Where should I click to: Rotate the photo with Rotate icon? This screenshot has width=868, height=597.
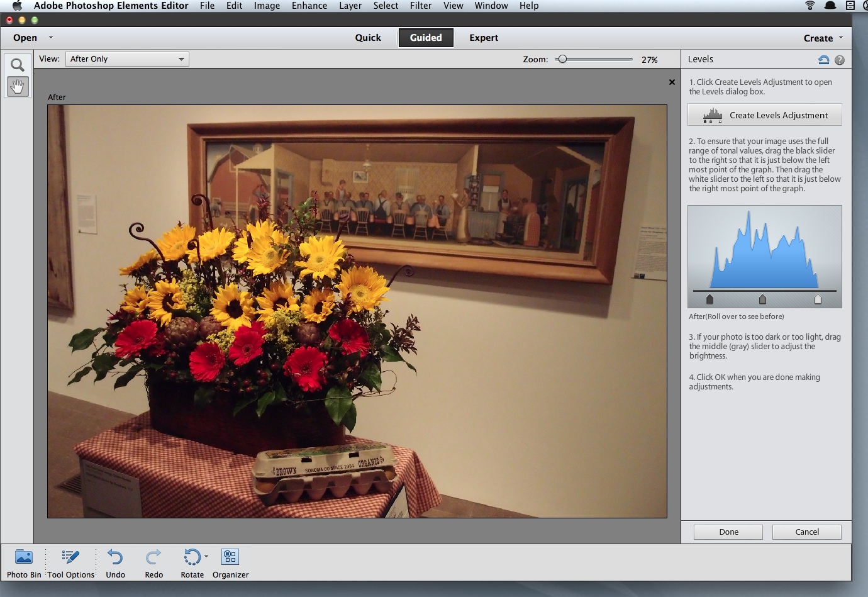point(192,557)
